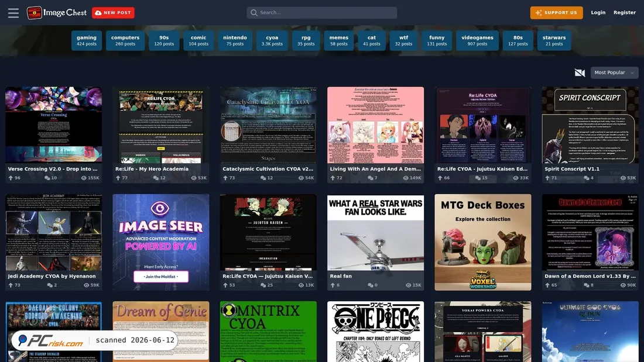
Task: Select the cat tag
Action: pos(372,40)
